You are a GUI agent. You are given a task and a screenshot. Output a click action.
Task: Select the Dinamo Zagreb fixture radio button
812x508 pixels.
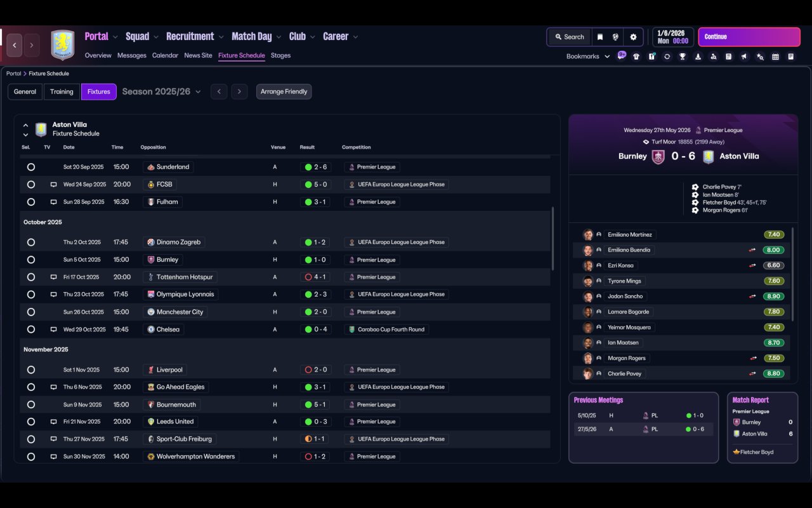[x=31, y=242]
